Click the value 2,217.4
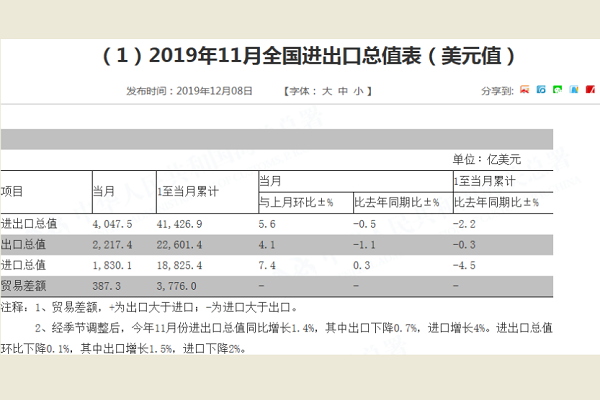The image size is (600, 400). click(x=112, y=245)
